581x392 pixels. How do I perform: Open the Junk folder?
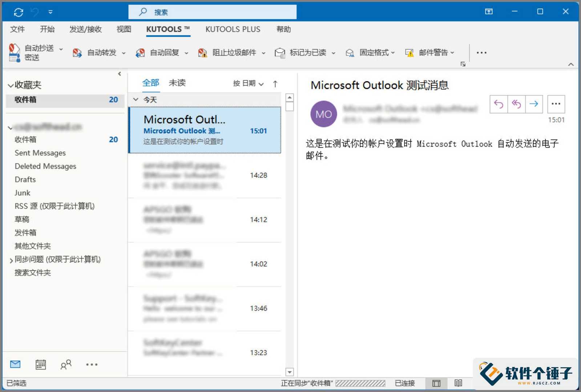pos(22,193)
